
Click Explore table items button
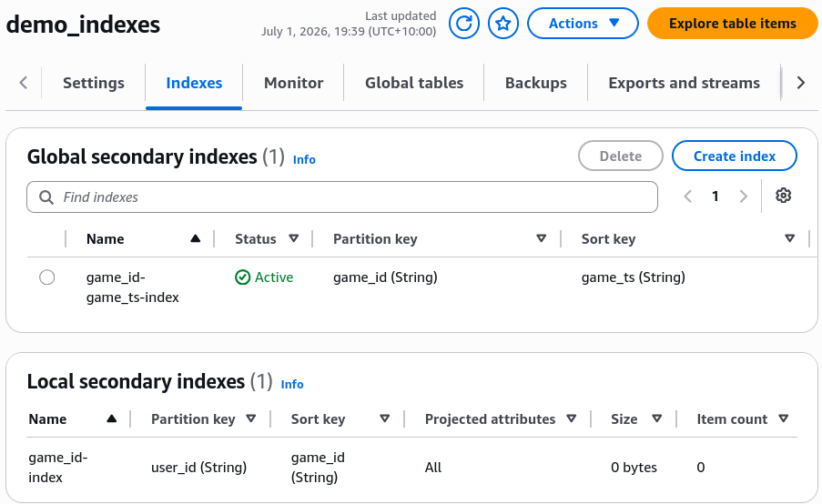tap(733, 24)
